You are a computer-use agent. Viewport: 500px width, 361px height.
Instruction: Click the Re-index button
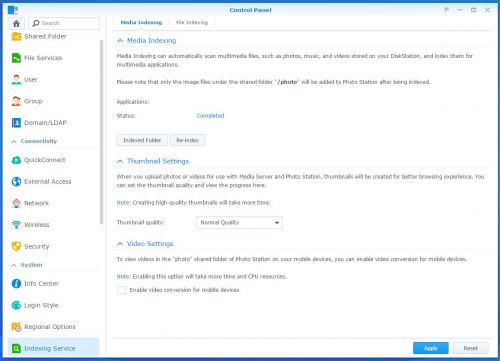point(187,140)
